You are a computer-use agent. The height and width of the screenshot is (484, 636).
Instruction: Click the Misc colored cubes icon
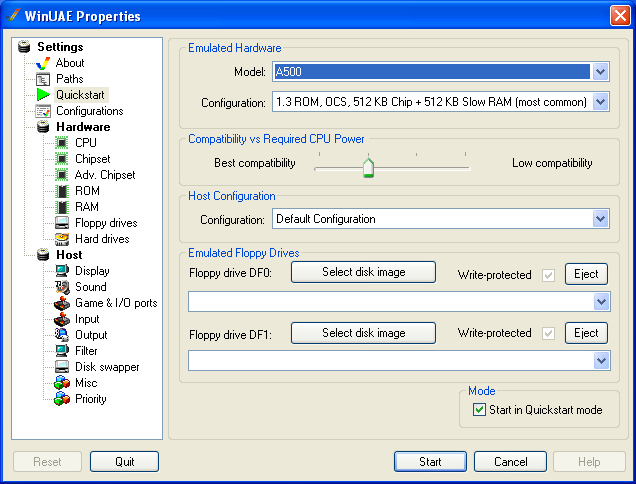point(62,383)
